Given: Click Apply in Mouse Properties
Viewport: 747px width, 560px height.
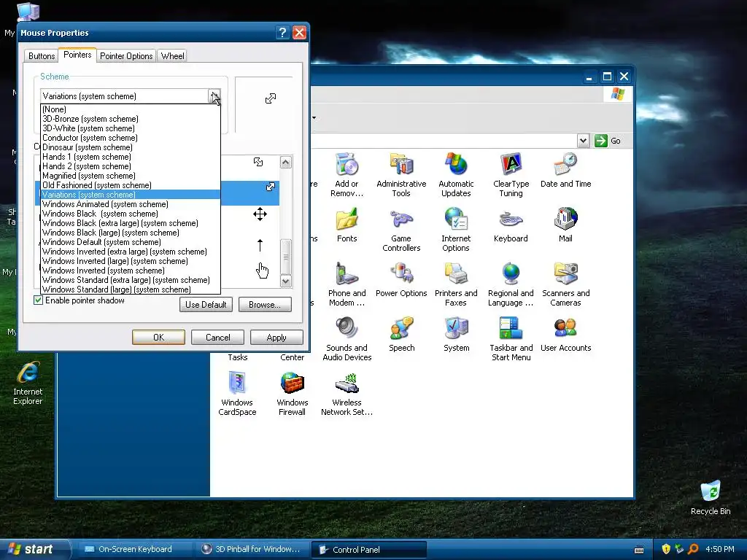Looking at the screenshot, I should pos(276,337).
